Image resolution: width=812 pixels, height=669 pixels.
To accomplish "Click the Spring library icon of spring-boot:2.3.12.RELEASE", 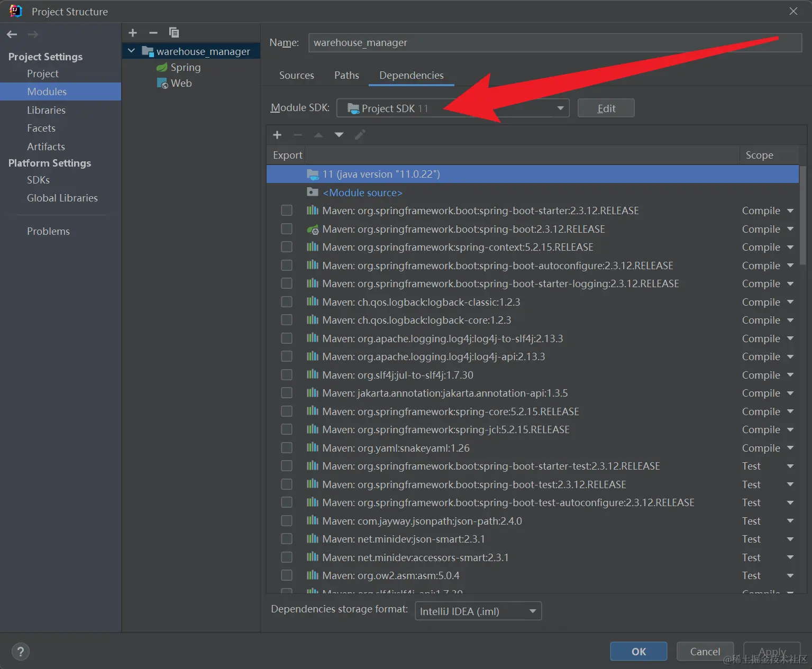I will click(313, 229).
